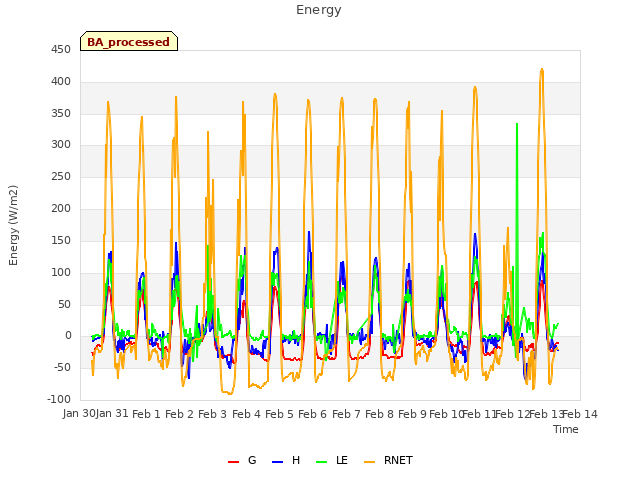The height and width of the screenshot is (480, 640).
Task: Click the 150 y-axis tick label
Action: (61, 240)
